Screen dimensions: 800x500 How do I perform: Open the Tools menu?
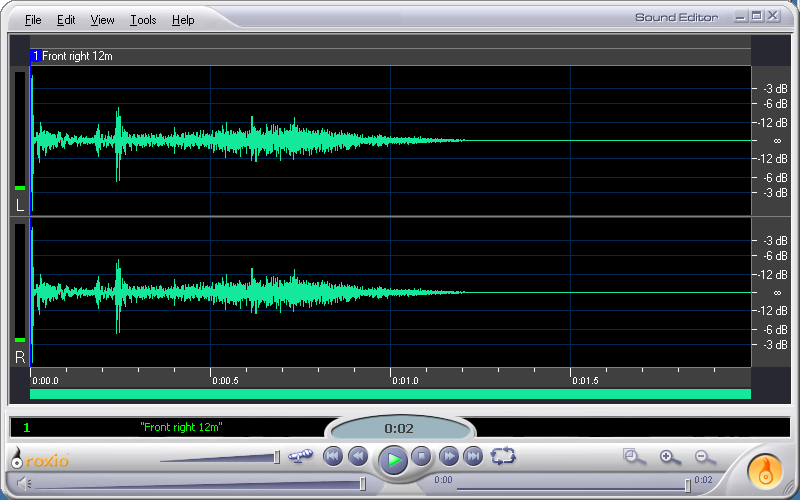[x=143, y=20]
